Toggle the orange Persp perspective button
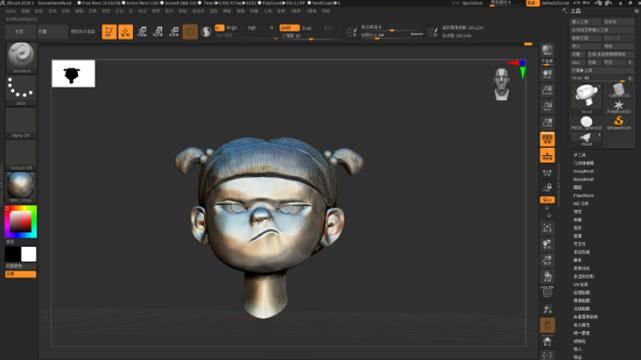Viewport: 641px width, 360px height. pos(547,139)
